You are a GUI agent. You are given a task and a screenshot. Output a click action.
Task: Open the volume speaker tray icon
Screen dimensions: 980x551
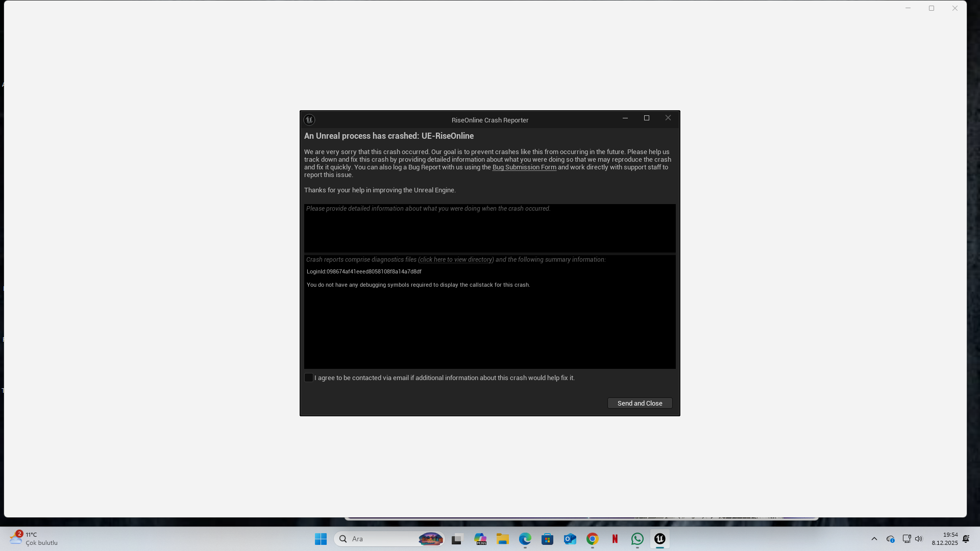coord(919,539)
